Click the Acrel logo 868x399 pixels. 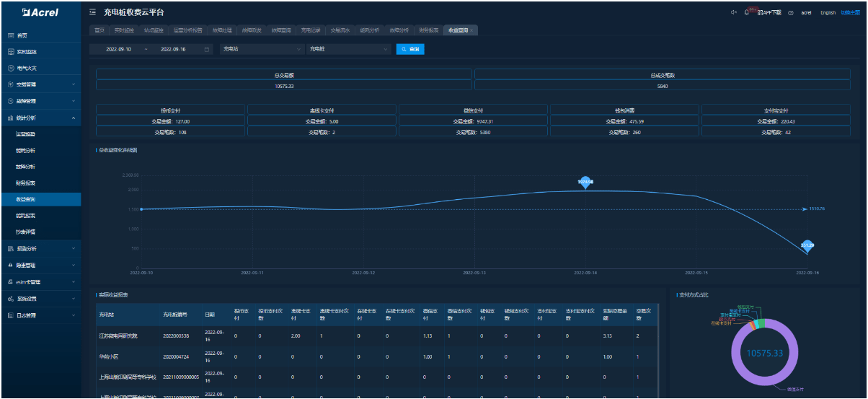pos(40,12)
